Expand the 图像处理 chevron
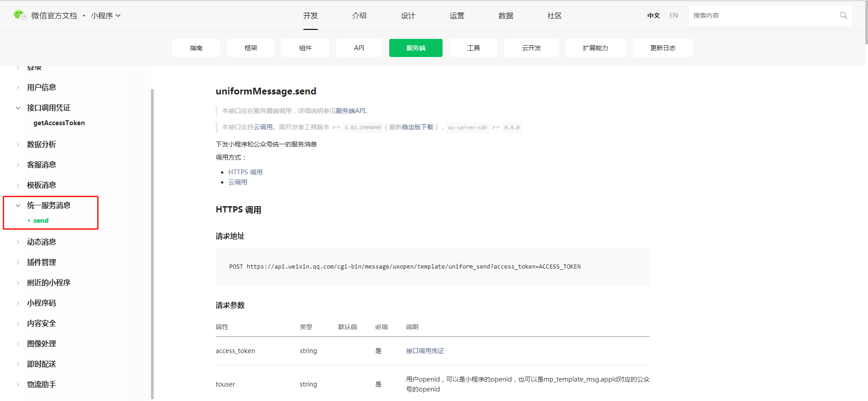Image resolution: width=868 pixels, height=401 pixels. coord(18,344)
